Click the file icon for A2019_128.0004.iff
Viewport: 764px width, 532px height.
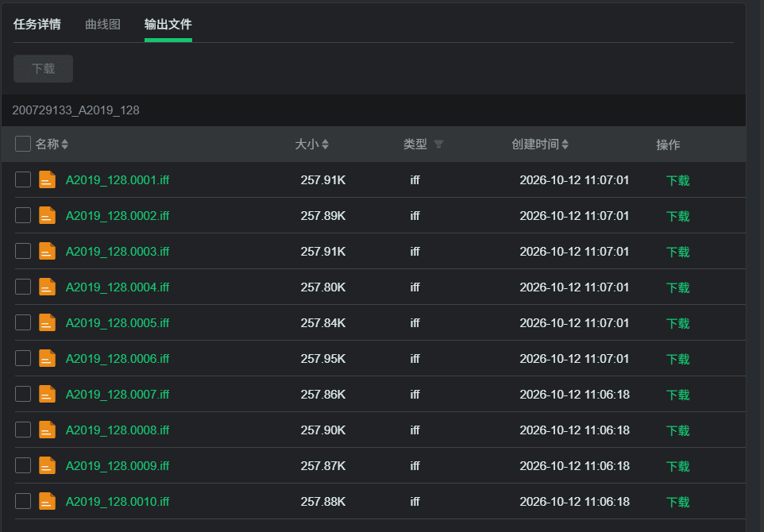(48, 287)
